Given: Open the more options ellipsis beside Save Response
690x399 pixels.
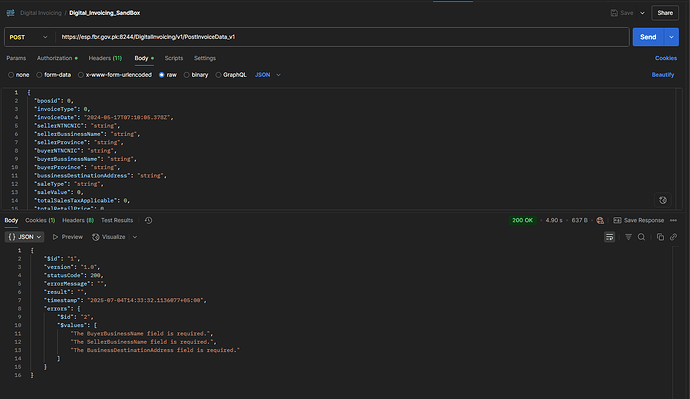Looking at the screenshot, I should click(x=673, y=220).
